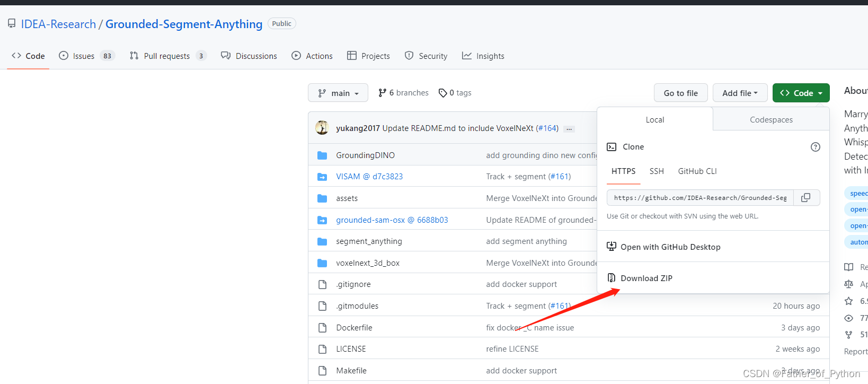The height and width of the screenshot is (384, 868).
Task: Click the voxelnext_3d_box folder icon
Action: click(x=322, y=263)
